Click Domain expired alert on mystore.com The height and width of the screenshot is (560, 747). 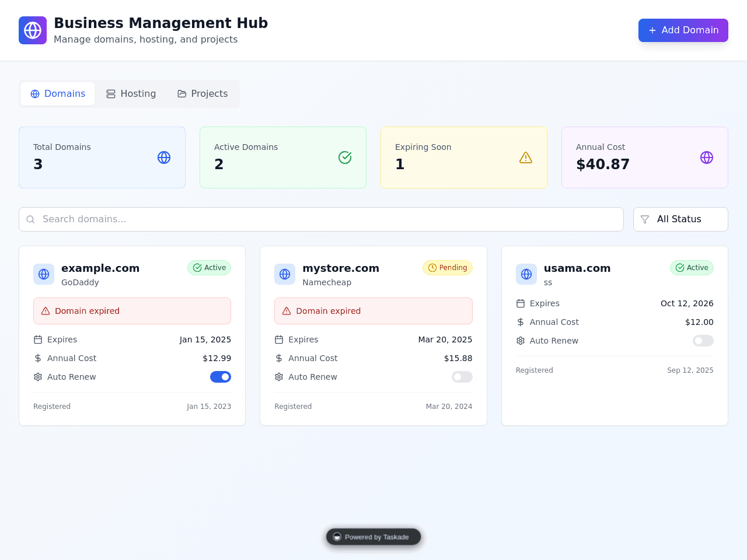[373, 311]
